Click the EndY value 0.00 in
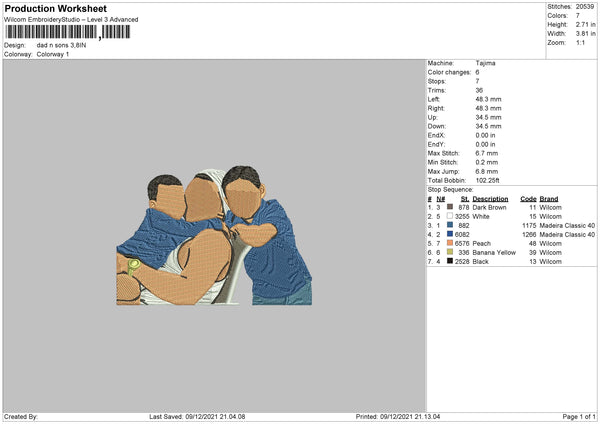This screenshot has width=600, height=424. [x=485, y=144]
